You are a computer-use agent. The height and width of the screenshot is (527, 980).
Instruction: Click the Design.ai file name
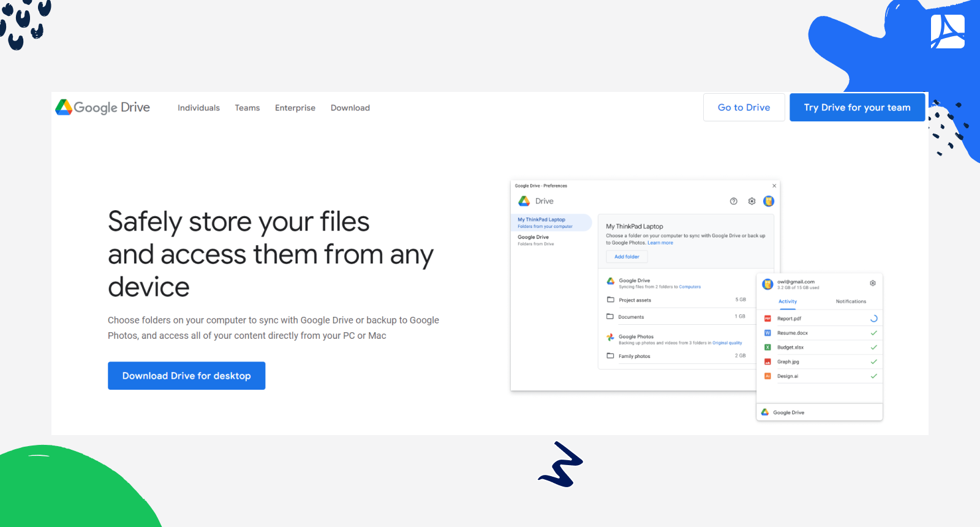tap(788, 376)
